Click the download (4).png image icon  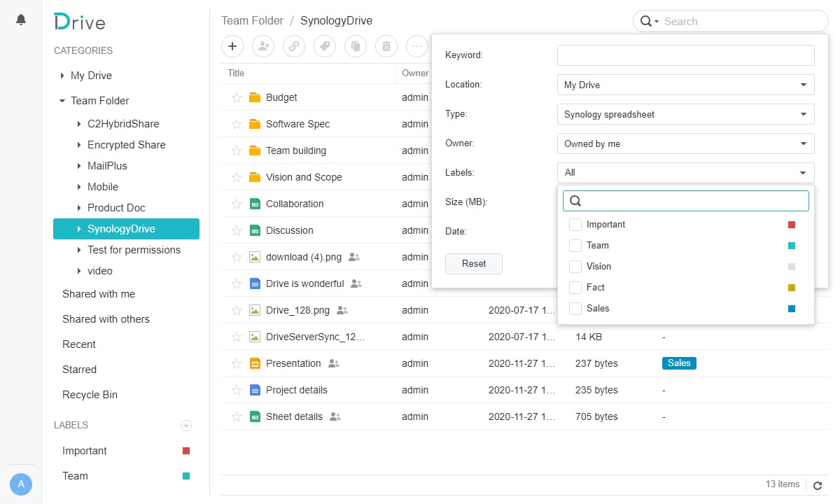coord(255,257)
